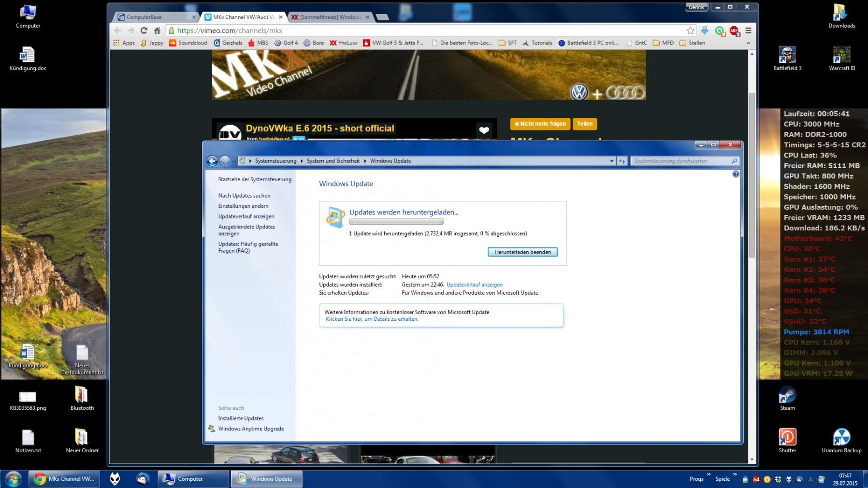
Task: Select the Kündigung.doc desktop file
Action: click(x=28, y=59)
